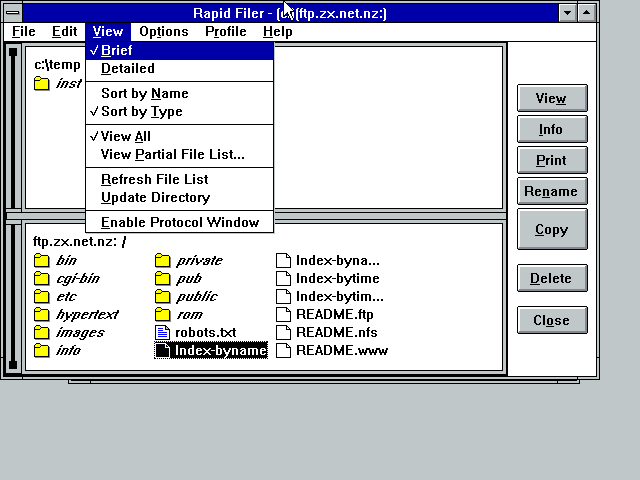Click the Print button
This screenshot has width=640, height=480.
coord(552,160)
